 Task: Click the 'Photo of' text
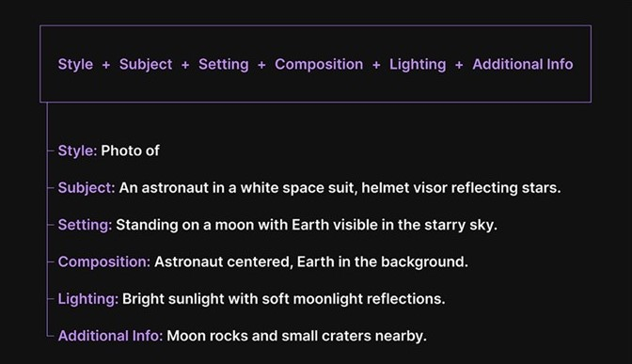(130, 150)
